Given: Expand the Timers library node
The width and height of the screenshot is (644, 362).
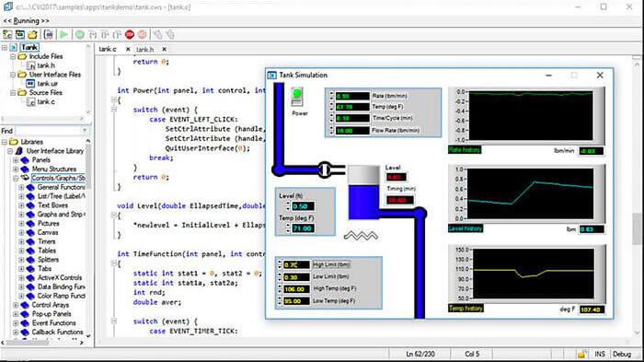Looking at the screenshot, I should [x=21, y=241].
